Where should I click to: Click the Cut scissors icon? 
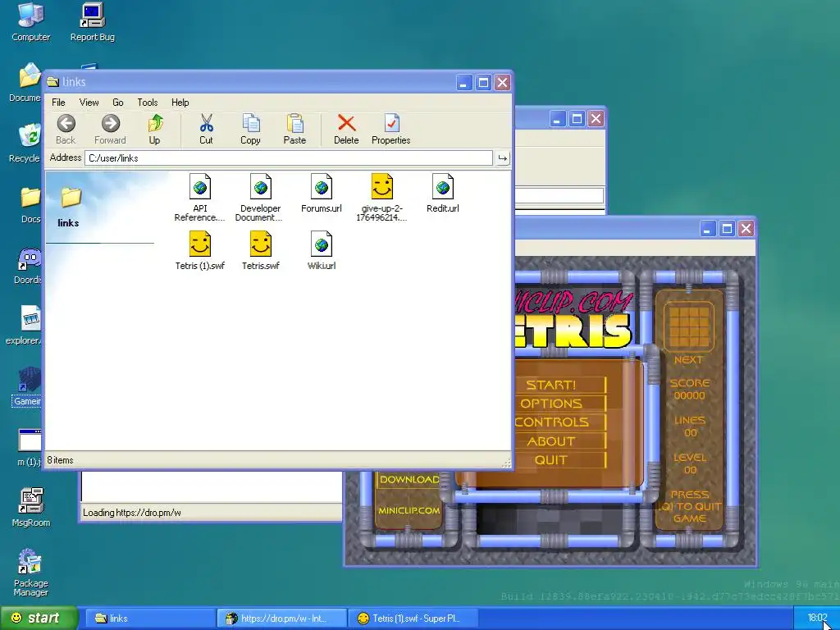(x=206, y=123)
